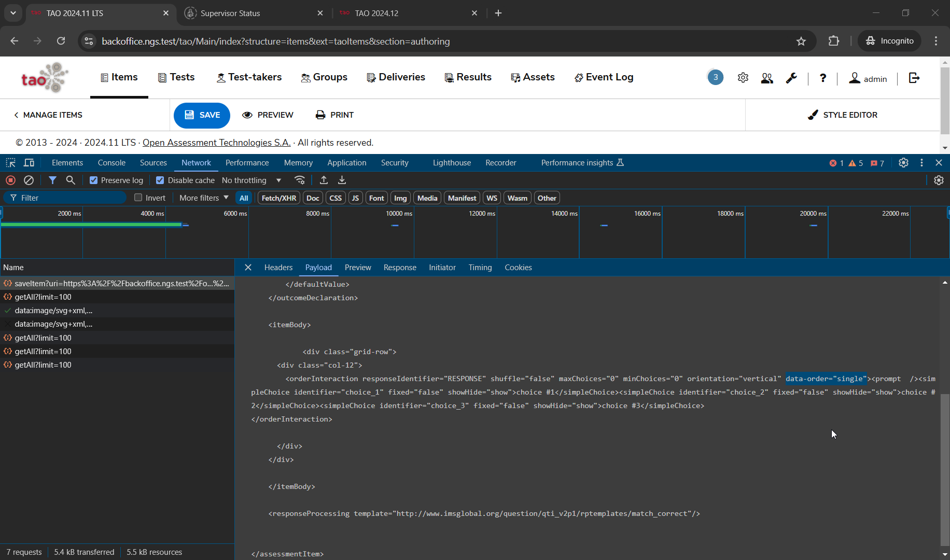Click the SAVE button
This screenshot has width=950, height=560.
coord(202,115)
